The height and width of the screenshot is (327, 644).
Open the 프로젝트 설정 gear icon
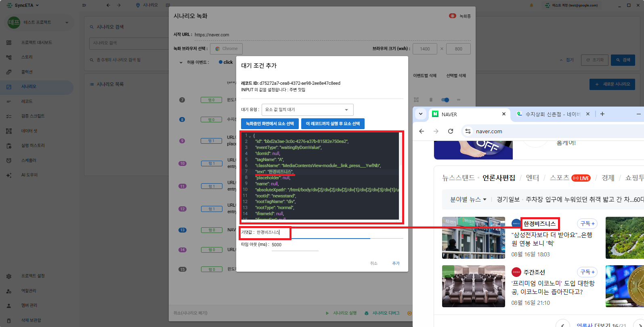pos(9,276)
